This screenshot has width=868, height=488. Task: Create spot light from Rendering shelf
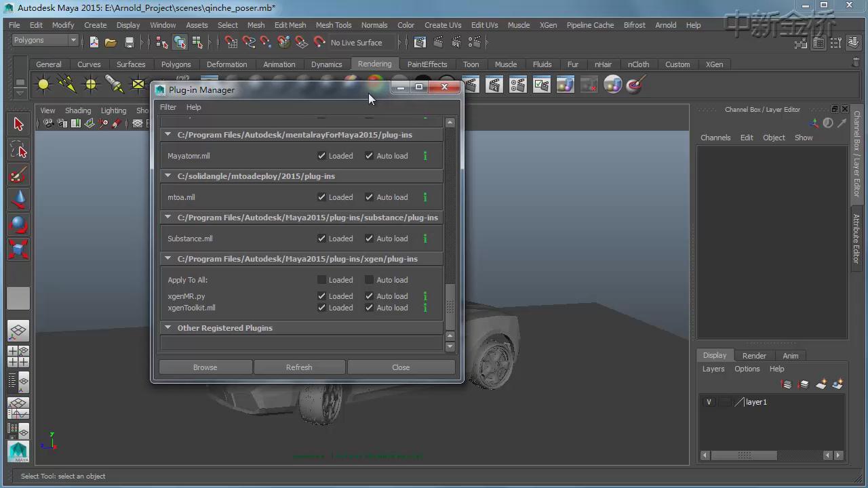coord(115,85)
